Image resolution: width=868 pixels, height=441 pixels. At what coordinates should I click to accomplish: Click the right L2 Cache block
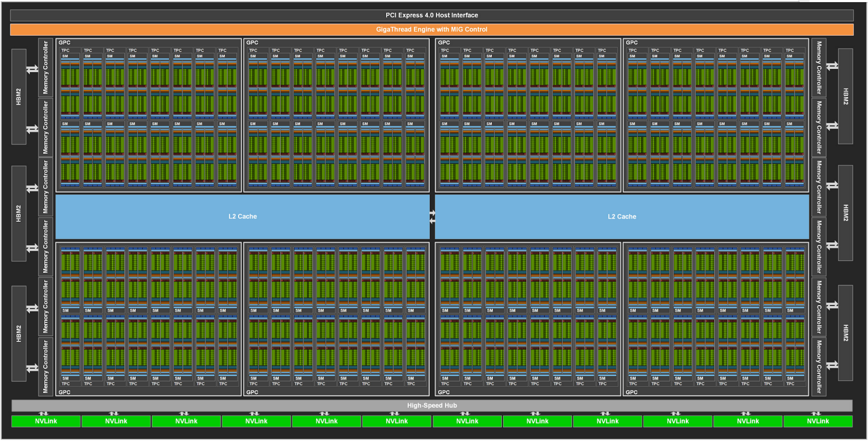(622, 217)
